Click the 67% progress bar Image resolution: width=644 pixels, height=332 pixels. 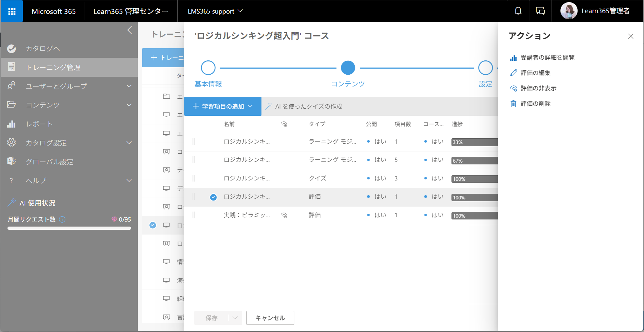[475, 161]
